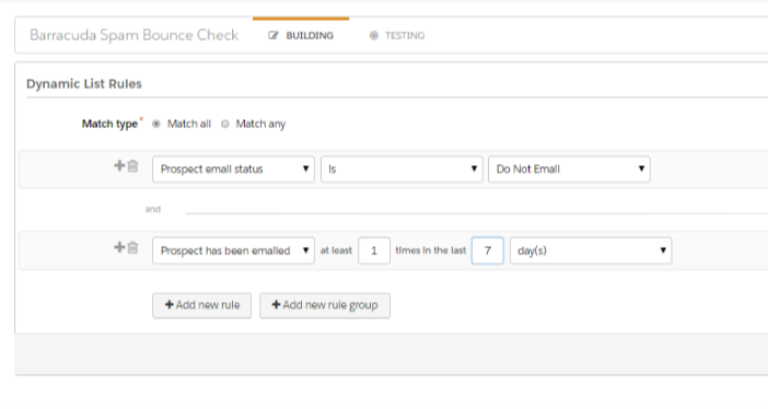Viewport: 768px width, 409px height.
Task: Open the day(s) time unit dropdown
Action: click(x=590, y=250)
